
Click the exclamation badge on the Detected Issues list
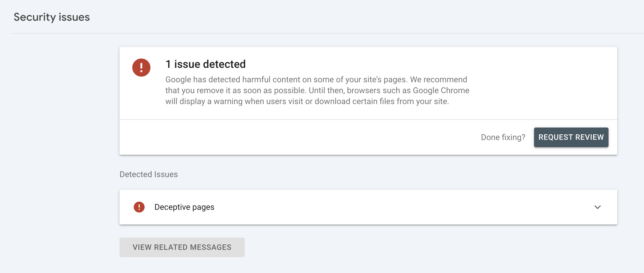(x=140, y=207)
